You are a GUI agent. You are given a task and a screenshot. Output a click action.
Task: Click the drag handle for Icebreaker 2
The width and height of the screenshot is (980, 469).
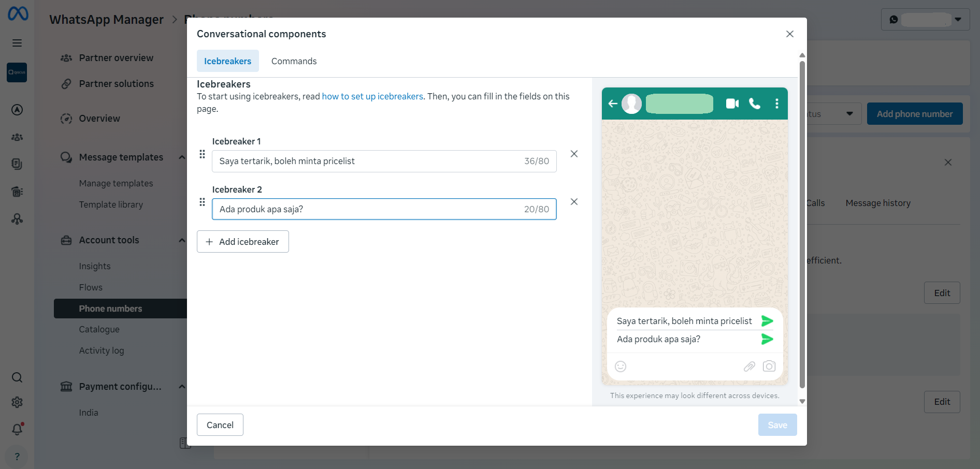pos(202,202)
